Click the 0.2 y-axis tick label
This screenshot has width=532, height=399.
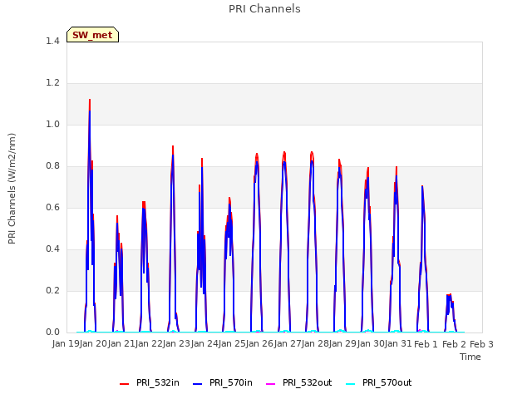pyautogui.click(x=52, y=290)
